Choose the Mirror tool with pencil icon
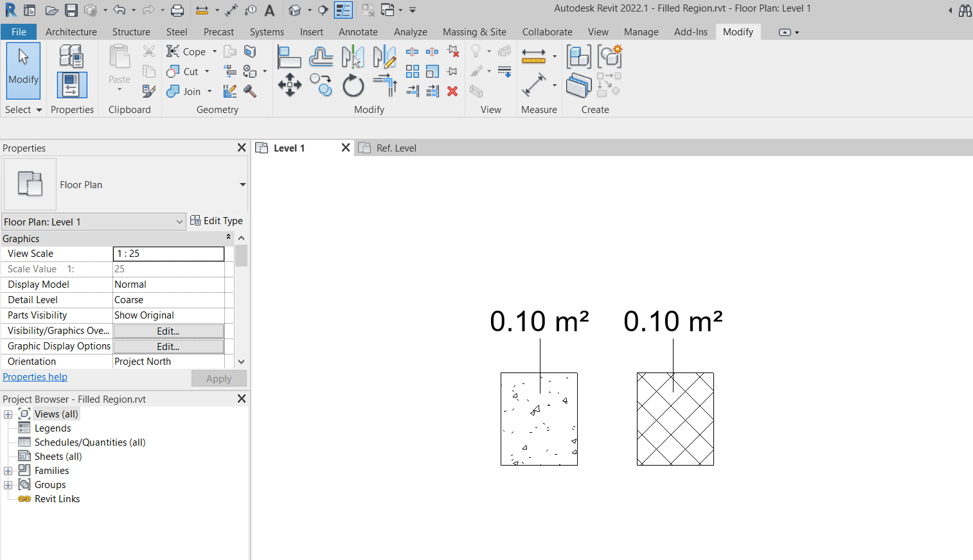This screenshot has width=973, height=560. point(384,57)
